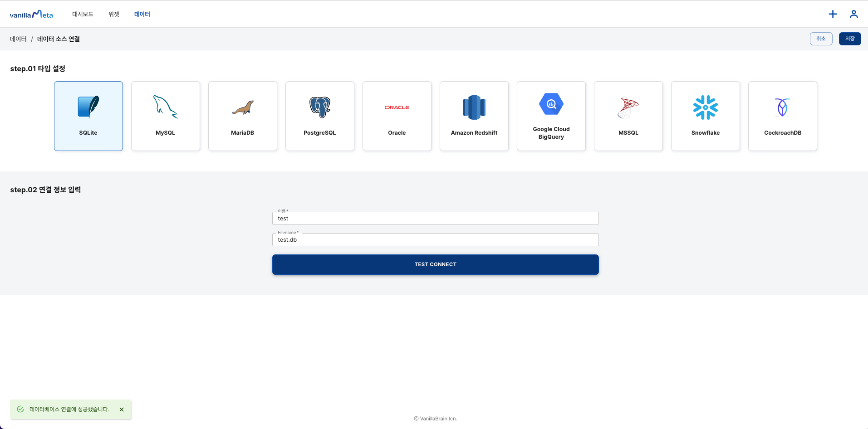Screen dimensions: 868x429
Task: Click the 데이터베이스 연결에 성공했습니다 message
Action: click(x=69, y=409)
